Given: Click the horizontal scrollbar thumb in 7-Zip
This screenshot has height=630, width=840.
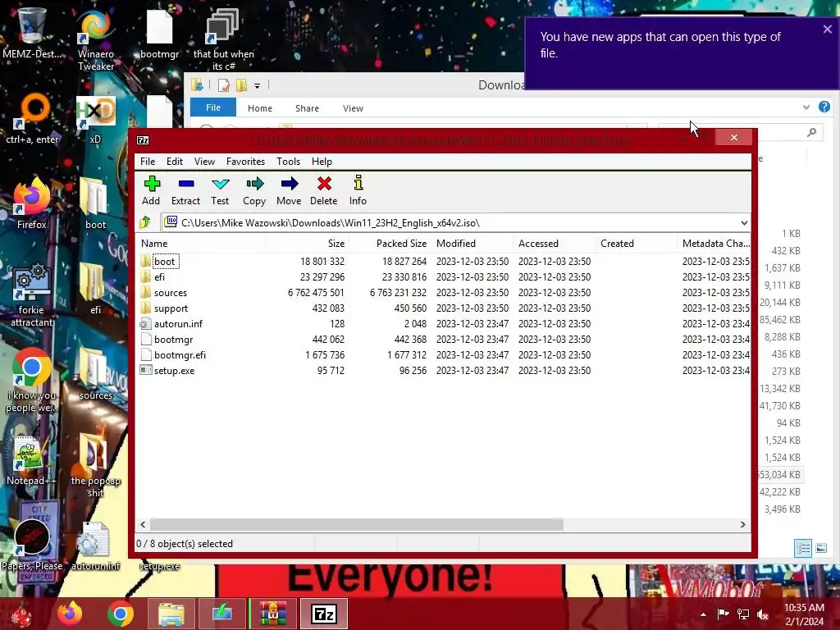Looking at the screenshot, I should 356,524.
